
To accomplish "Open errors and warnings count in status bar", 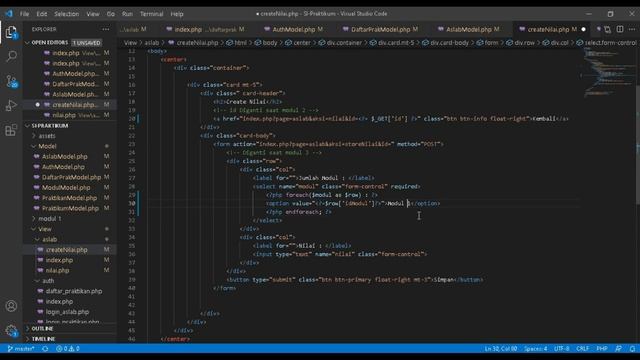I will pos(68,349).
